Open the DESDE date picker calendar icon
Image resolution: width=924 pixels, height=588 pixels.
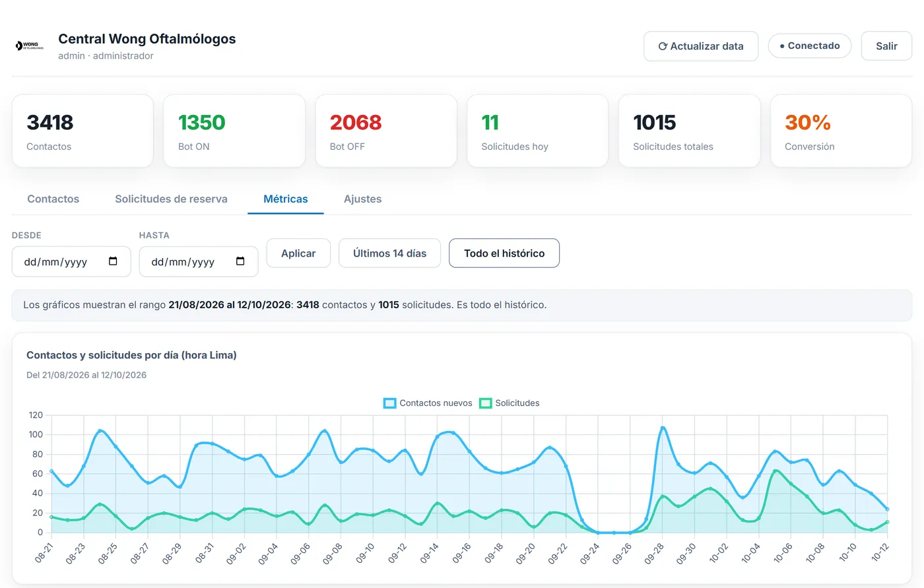pyautogui.click(x=113, y=261)
